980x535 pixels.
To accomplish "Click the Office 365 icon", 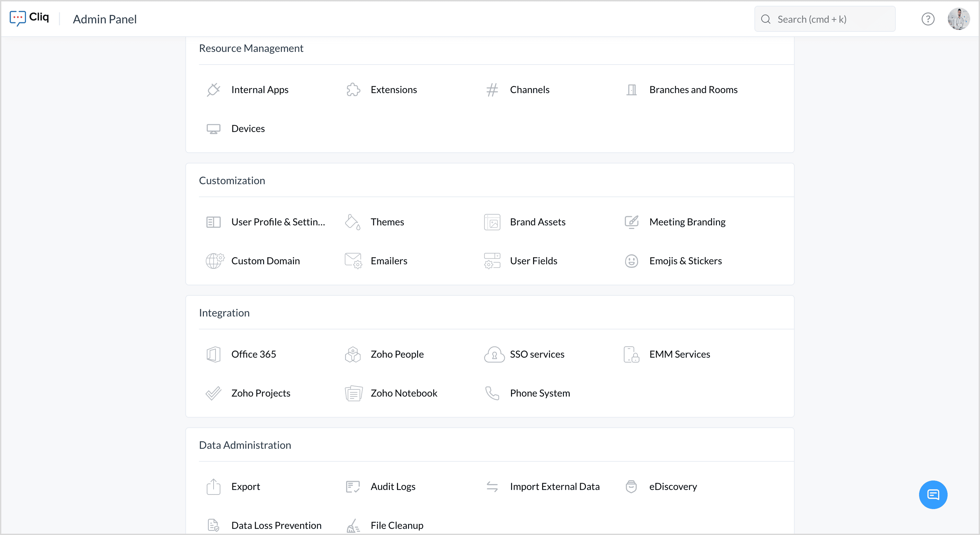I will click(214, 354).
